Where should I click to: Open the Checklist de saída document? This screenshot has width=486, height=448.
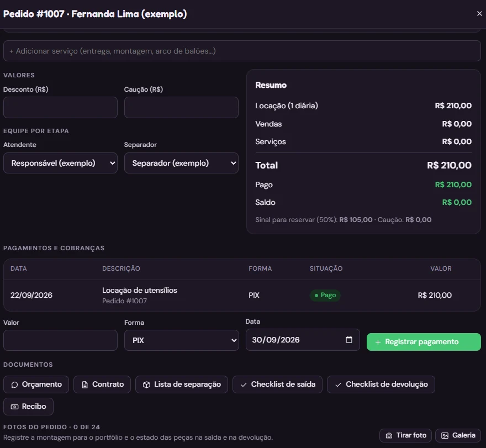coord(277,384)
